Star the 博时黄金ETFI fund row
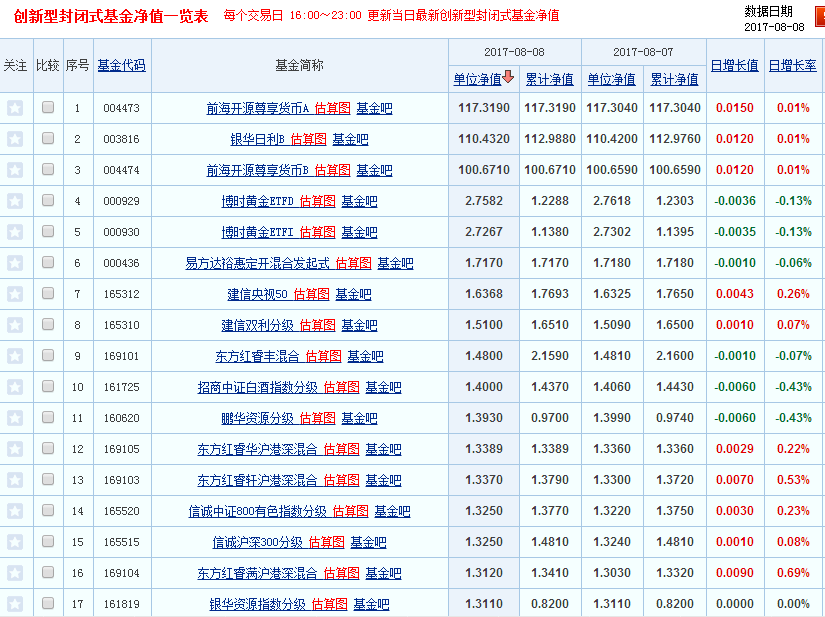This screenshot has height=617, width=825. pyautogui.click(x=15, y=232)
